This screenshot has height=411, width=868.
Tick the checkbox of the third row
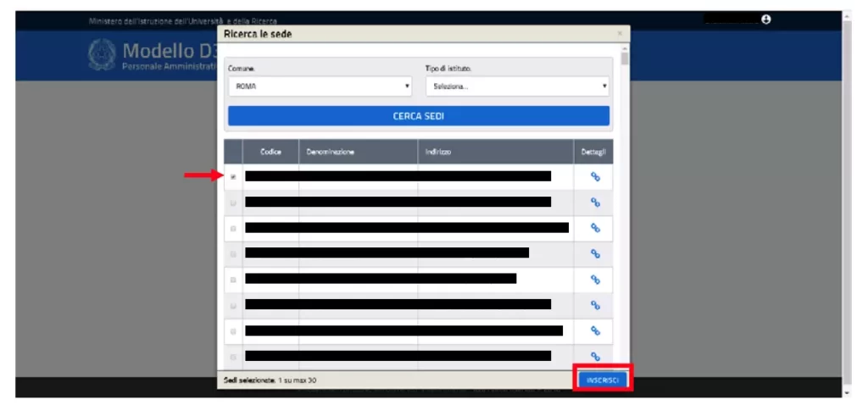(x=233, y=229)
